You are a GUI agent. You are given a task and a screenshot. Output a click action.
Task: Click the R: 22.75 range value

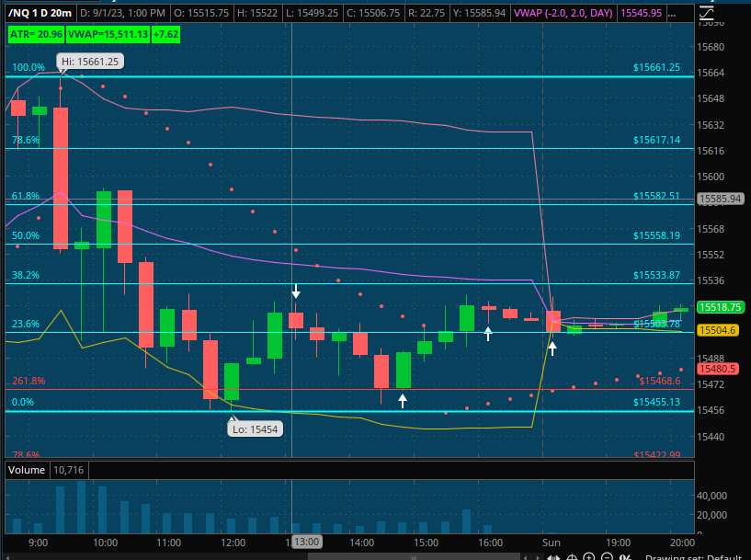(x=426, y=14)
